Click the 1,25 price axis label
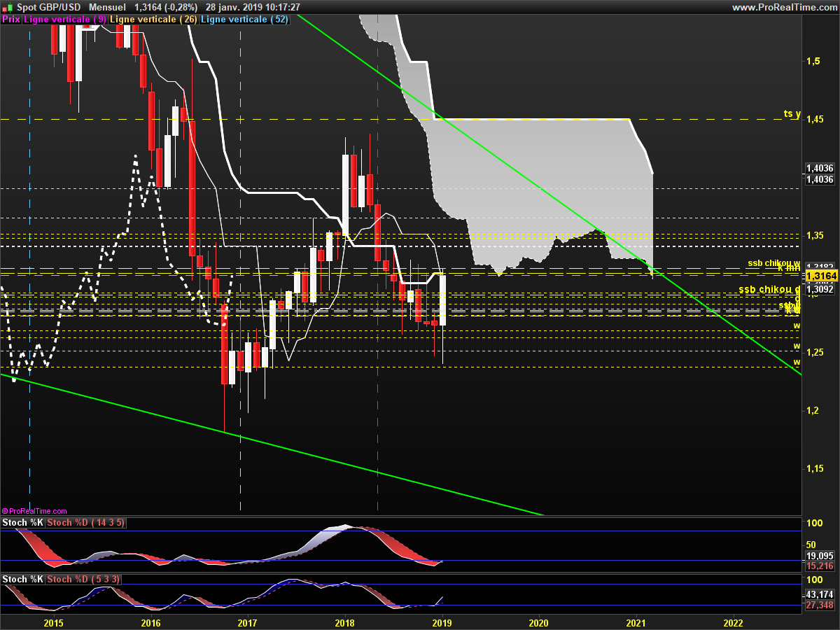 (814, 352)
